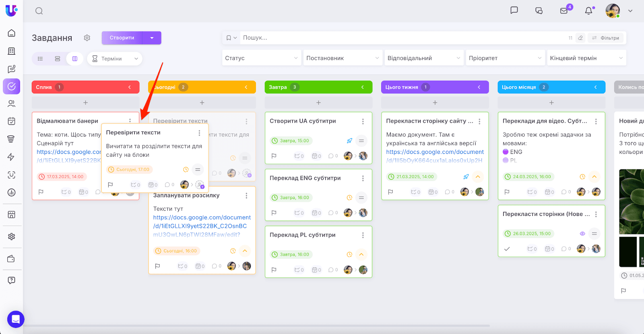The image size is (644, 334).
Task: Open the Постановник filter dropdown
Action: click(x=343, y=58)
